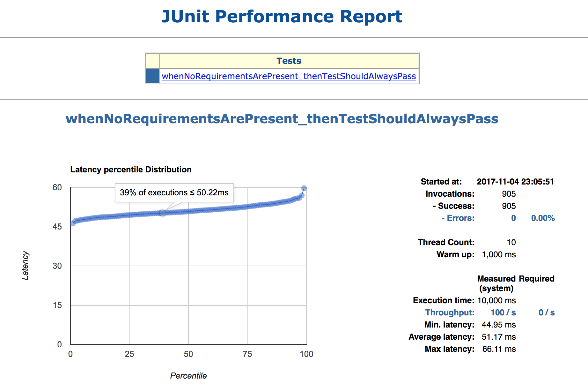Click the Warm up value '1,000 ms'

pos(499,254)
